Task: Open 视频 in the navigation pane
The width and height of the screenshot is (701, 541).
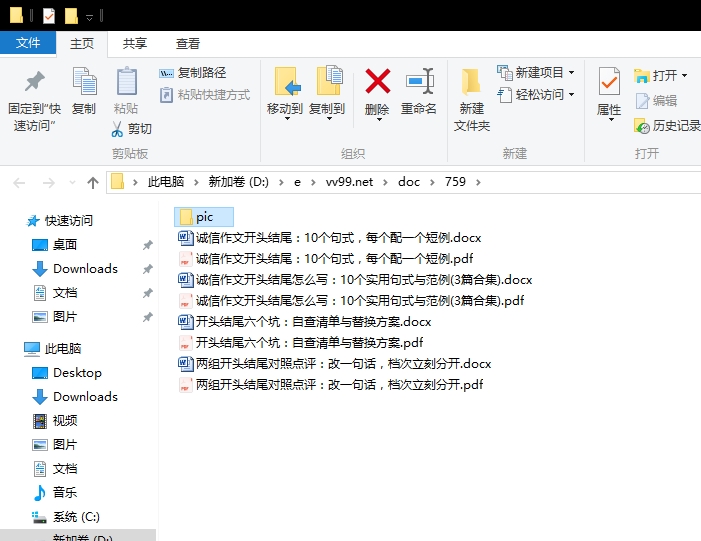Action: pos(55,421)
